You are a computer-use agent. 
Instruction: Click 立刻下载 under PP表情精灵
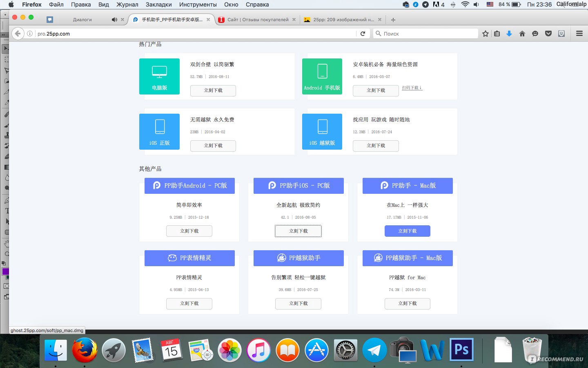[189, 303]
